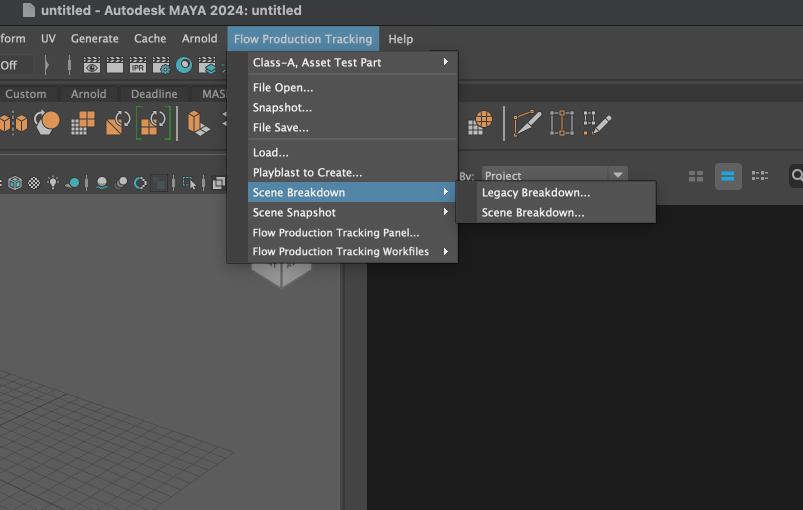Screen dimensions: 803x510
Task: Toggle screen space ambient occlusion sphere icon
Action: [102, 183]
